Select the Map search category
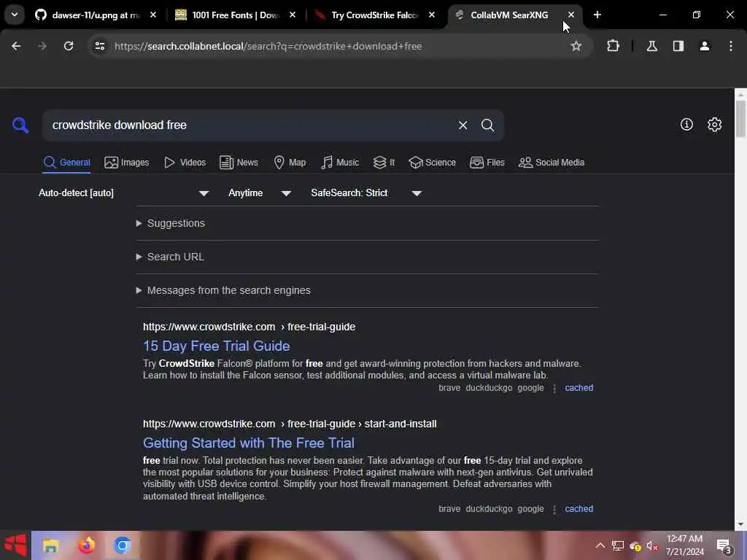Image resolution: width=747 pixels, height=560 pixels. (290, 163)
